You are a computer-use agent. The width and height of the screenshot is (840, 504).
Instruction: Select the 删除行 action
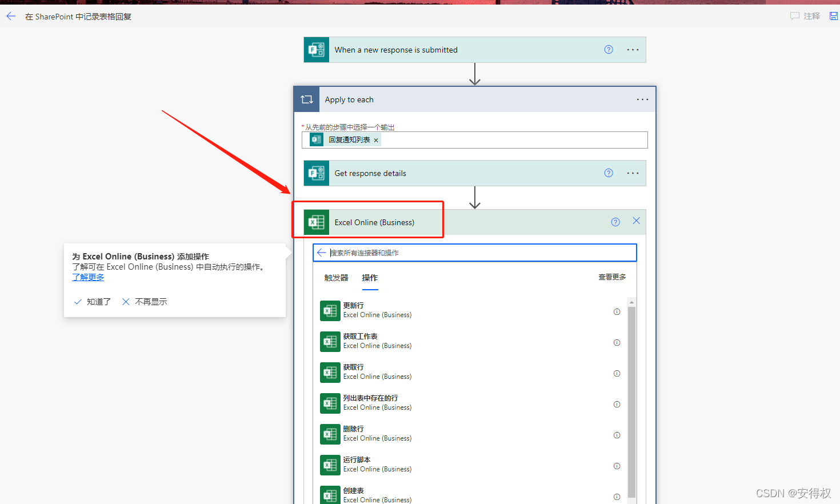click(x=470, y=434)
